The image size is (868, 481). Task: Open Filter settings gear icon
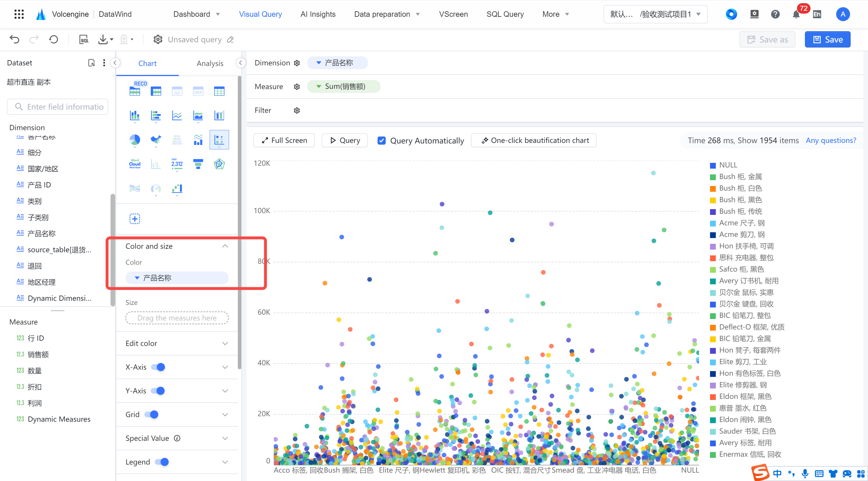[297, 110]
